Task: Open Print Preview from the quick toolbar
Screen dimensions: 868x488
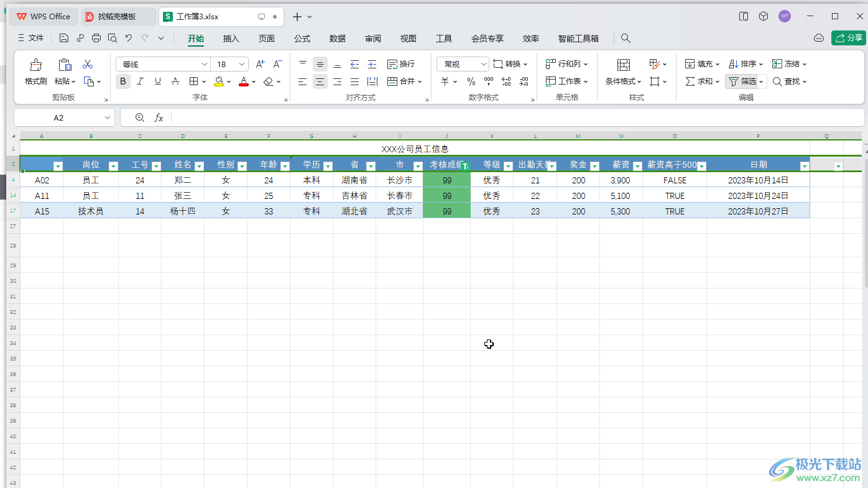Action: tap(113, 38)
